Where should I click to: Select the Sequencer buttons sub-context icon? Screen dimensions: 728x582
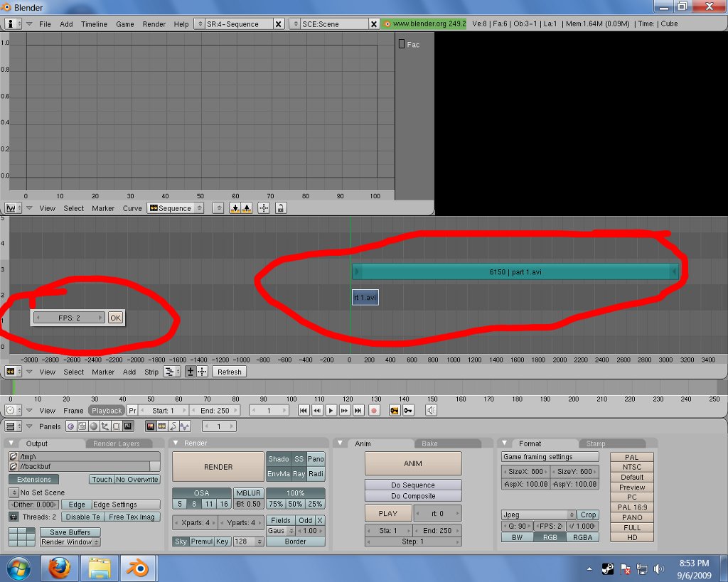pos(162,426)
